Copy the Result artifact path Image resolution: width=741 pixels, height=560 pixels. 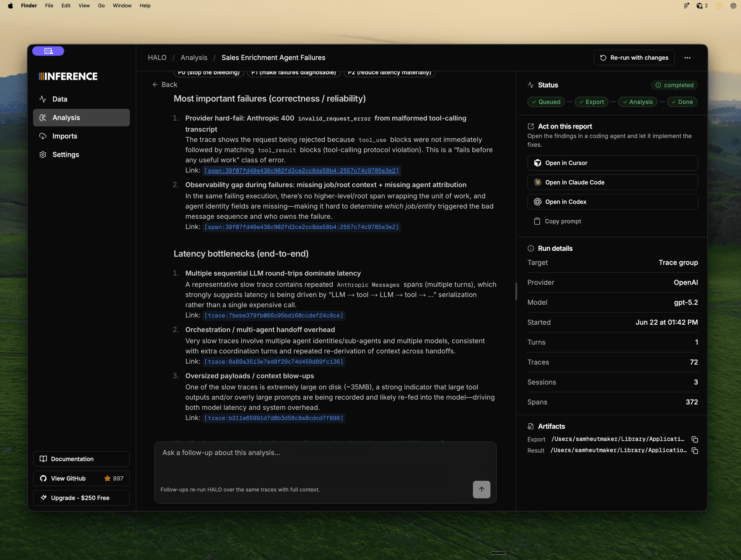[695, 450]
